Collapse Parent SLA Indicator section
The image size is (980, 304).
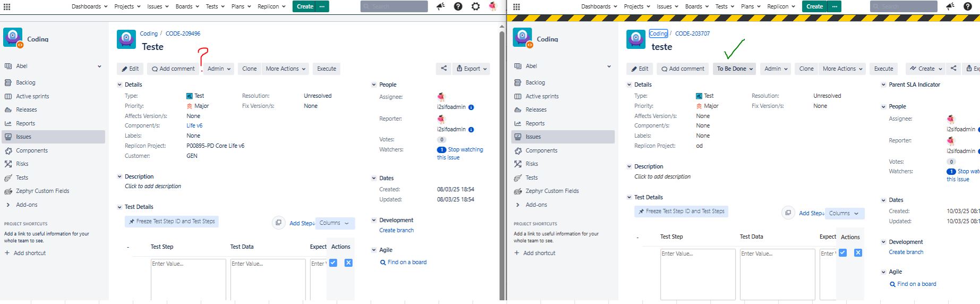(883, 85)
